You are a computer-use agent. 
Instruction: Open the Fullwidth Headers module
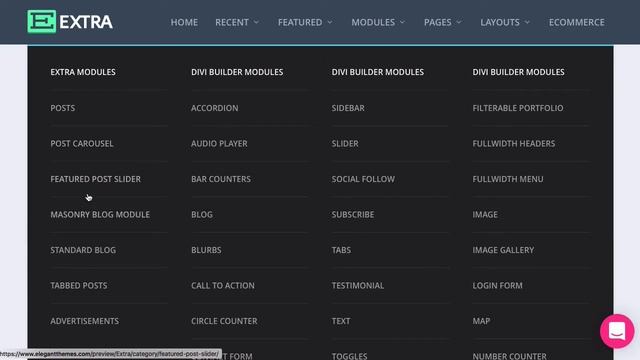point(514,144)
